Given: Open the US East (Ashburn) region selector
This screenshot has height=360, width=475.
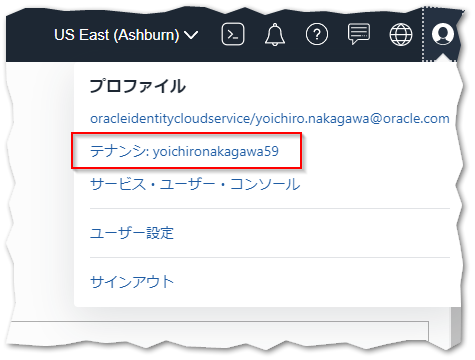Looking at the screenshot, I should 126,35.
